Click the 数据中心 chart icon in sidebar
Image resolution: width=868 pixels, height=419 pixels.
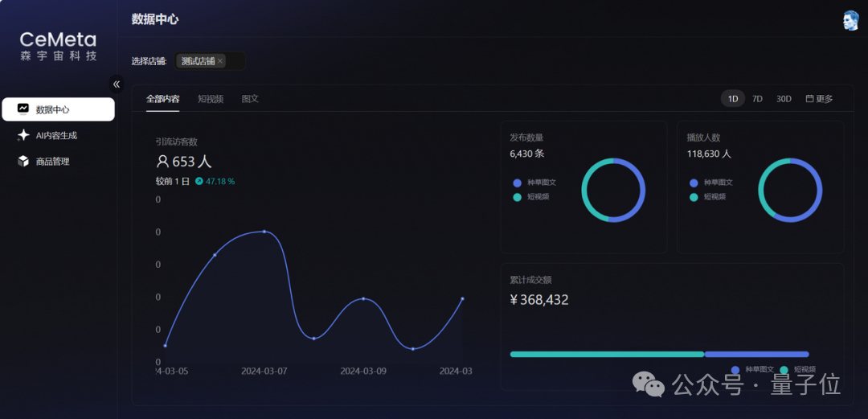pyautogui.click(x=23, y=109)
